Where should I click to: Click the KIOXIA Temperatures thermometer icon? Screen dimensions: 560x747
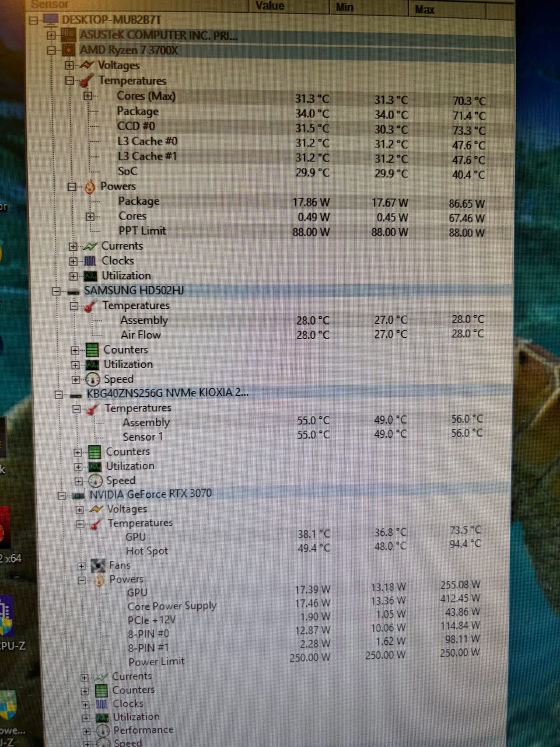(x=93, y=409)
